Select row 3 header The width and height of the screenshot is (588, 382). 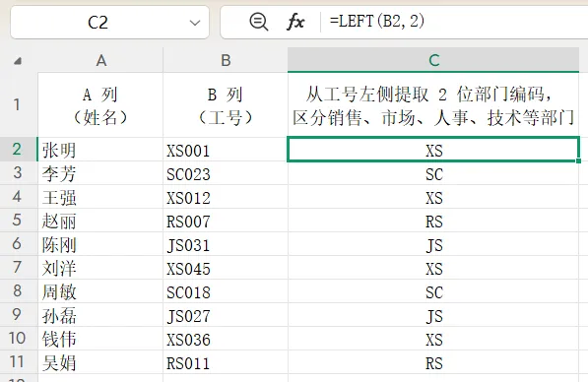[18, 173]
